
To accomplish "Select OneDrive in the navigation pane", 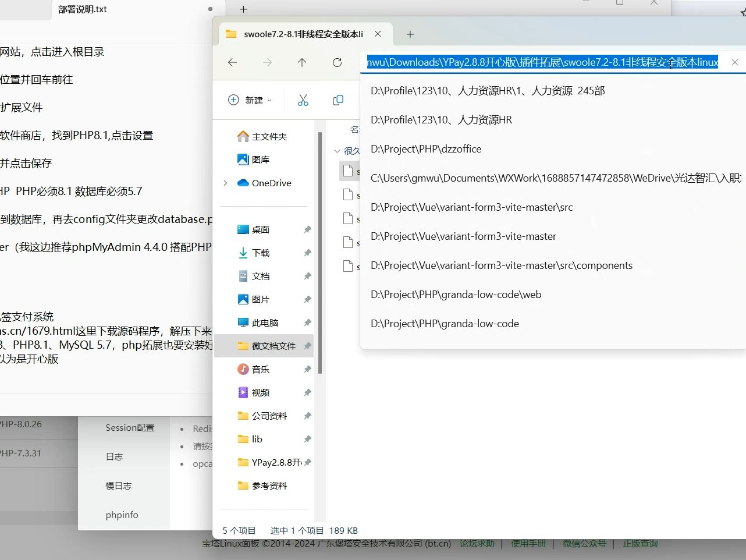I will 265,183.
